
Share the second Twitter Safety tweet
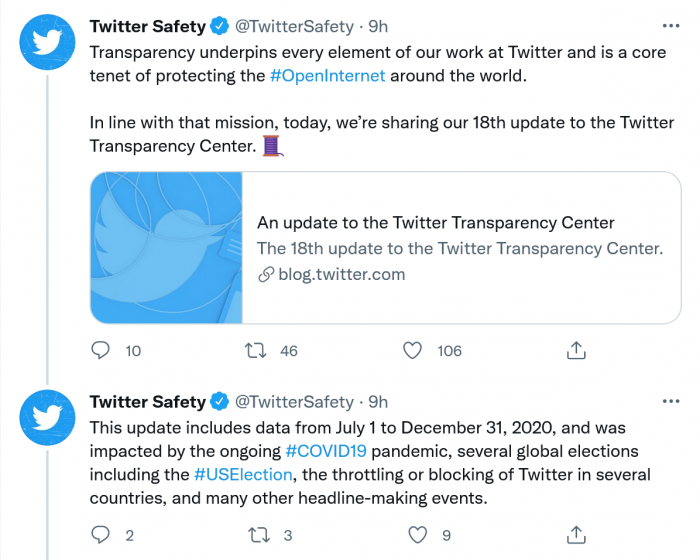tap(576, 535)
